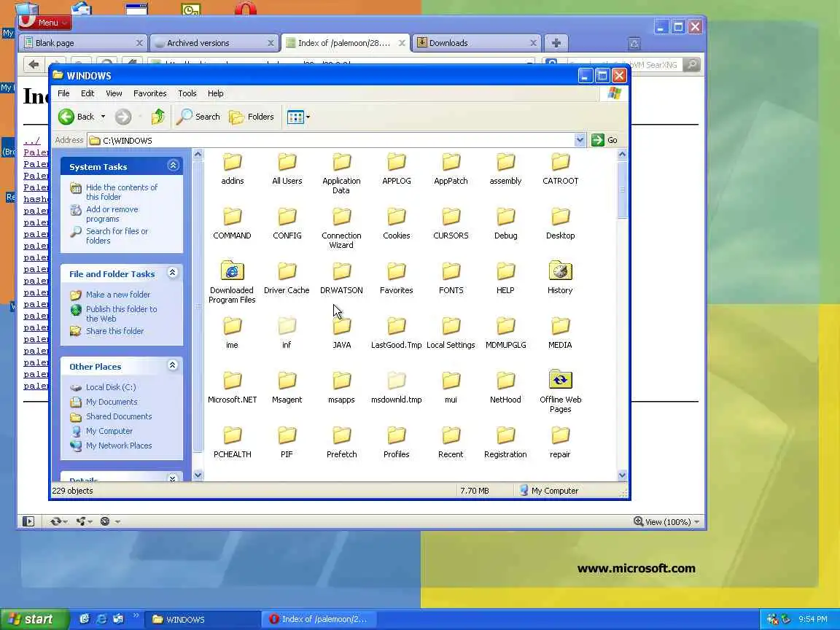Viewport: 840px width, 630px height.
Task: Open Opera View zoom dropdown
Action: click(667, 522)
